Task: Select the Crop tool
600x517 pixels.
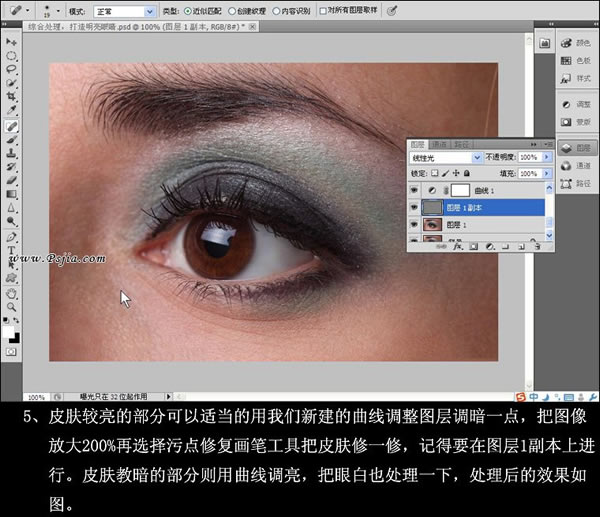Action: (x=12, y=98)
